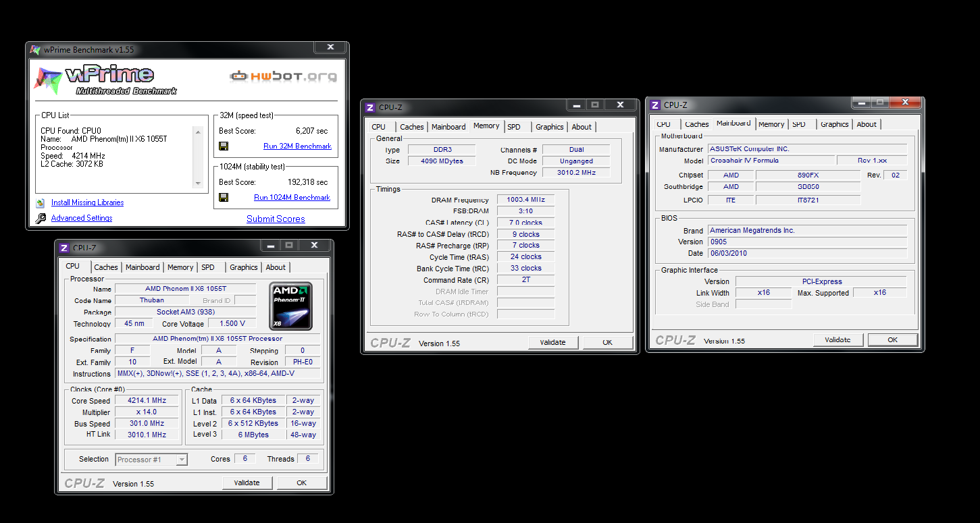
Task: Click Validate in Mainboard tab window
Action: pos(837,339)
